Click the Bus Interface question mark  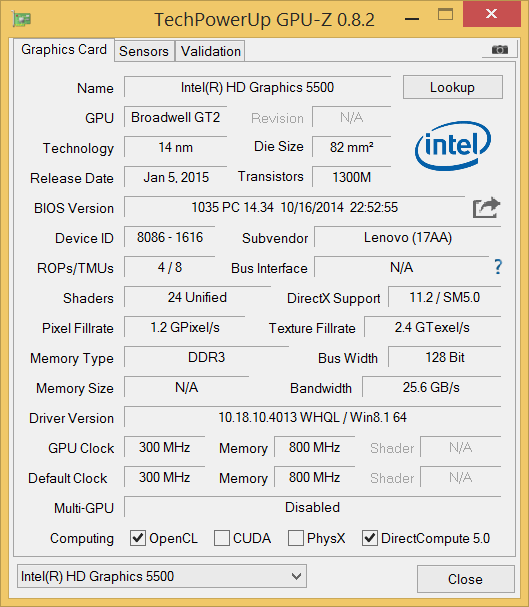point(498,267)
